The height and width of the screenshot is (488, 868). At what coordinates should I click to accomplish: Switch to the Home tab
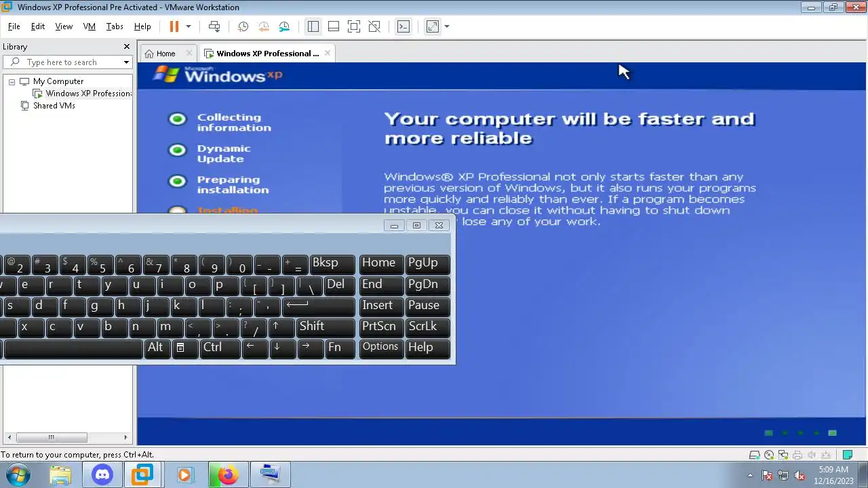pos(165,54)
